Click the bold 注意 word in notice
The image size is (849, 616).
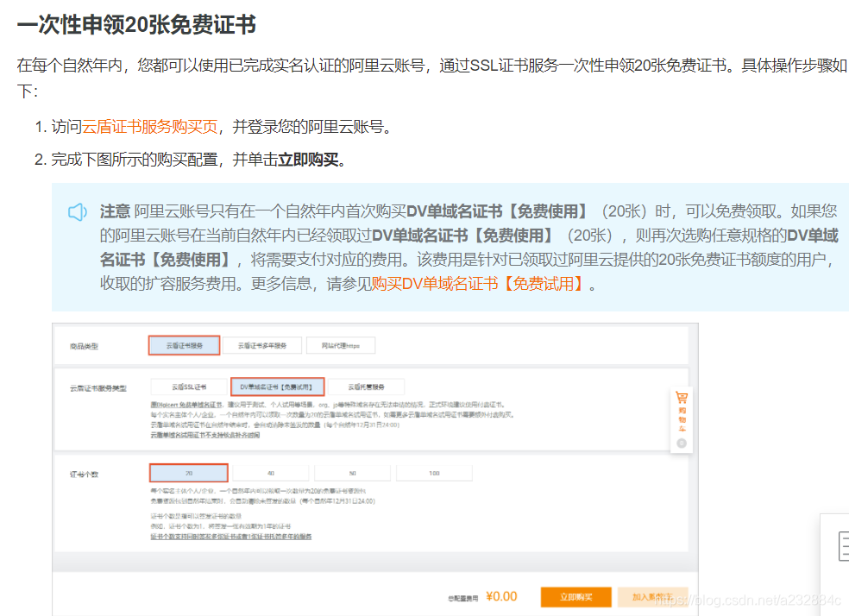(x=115, y=211)
